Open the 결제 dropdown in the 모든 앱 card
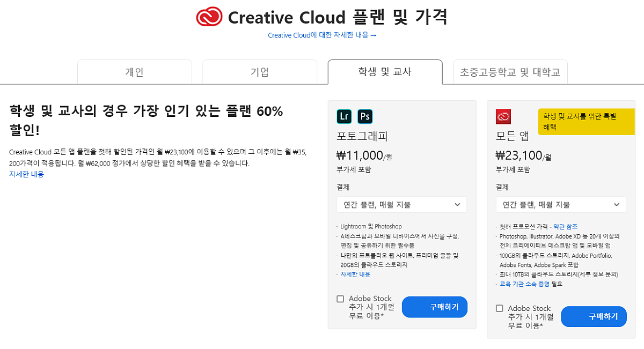The image size is (644, 349). tap(561, 204)
